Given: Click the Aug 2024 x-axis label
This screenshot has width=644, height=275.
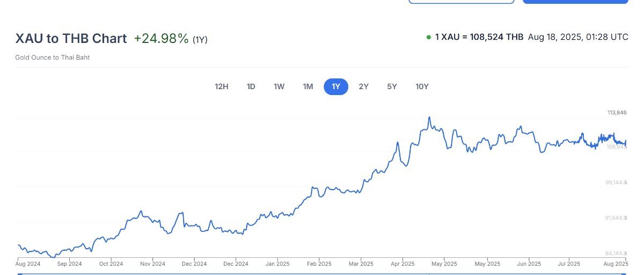Looking at the screenshot, I should pos(28,264).
